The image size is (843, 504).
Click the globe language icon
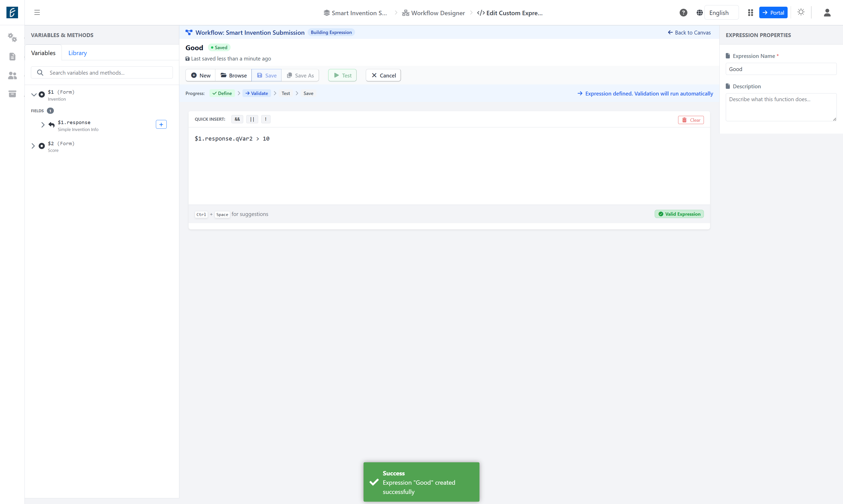coord(699,13)
